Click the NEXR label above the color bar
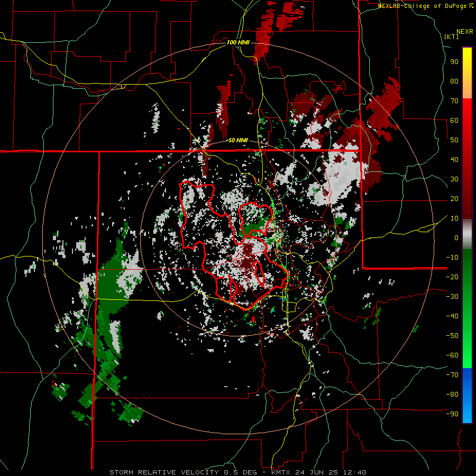The image size is (476, 476). tap(465, 32)
